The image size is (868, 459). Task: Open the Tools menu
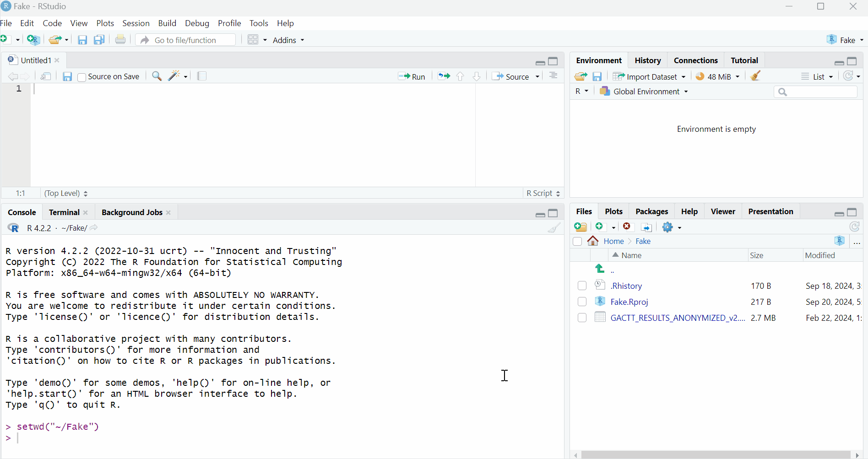[x=259, y=23]
